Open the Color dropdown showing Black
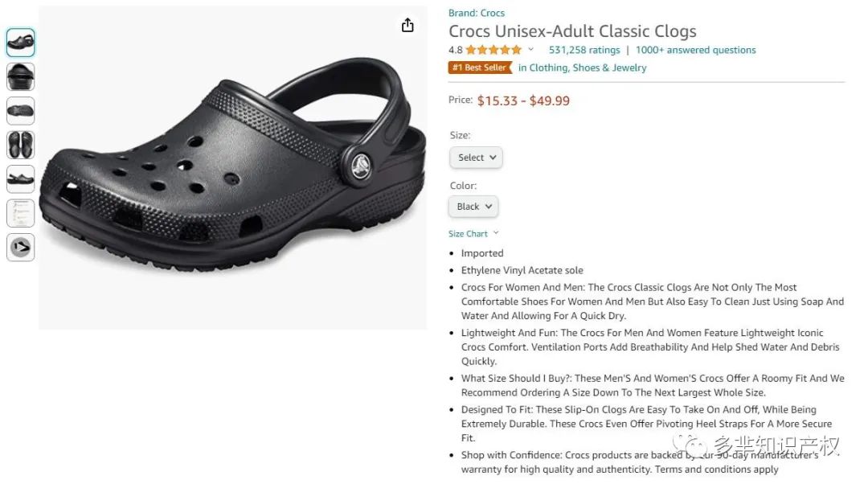The height and width of the screenshot is (484, 868). pyautogui.click(x=473, y=207)
